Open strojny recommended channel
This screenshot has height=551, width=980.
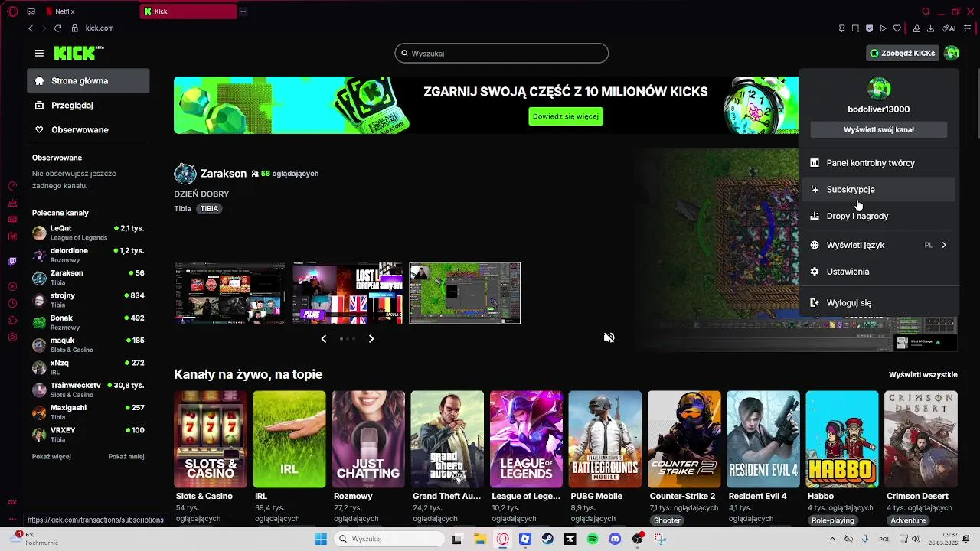coord(88,300)
